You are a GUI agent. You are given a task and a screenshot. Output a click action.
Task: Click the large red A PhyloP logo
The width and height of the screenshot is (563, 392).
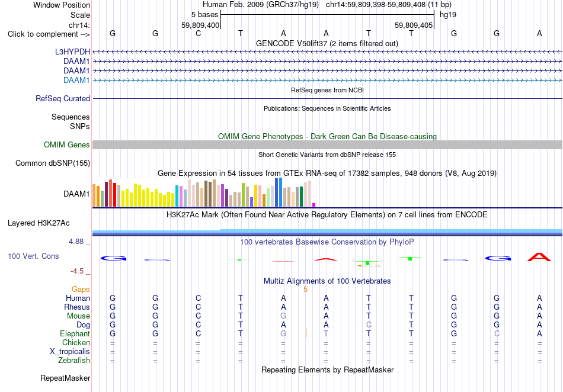pos(539,257)
